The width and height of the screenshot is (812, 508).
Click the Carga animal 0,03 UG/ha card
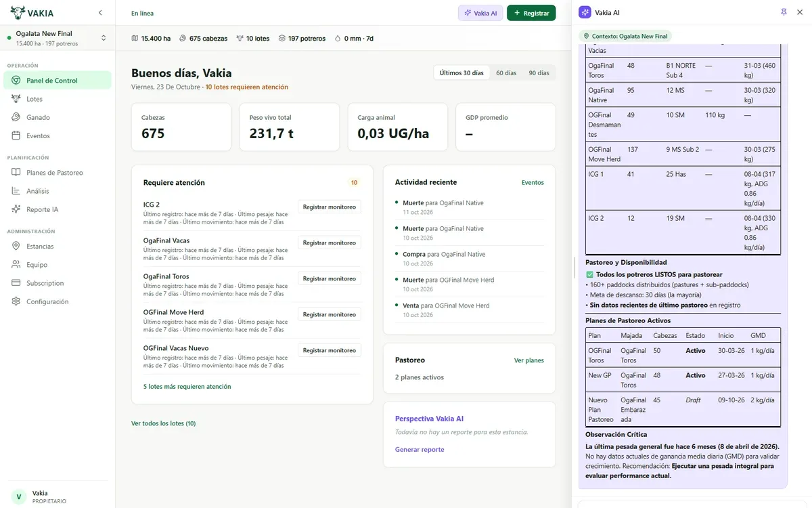coord(398,127)
